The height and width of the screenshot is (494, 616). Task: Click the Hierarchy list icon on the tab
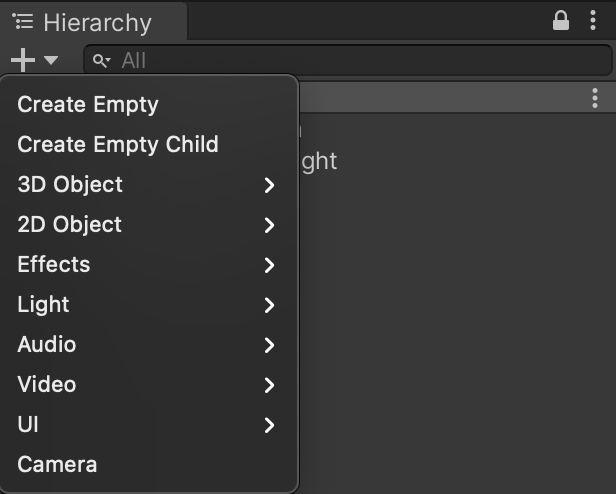click(x=22, y=21)
